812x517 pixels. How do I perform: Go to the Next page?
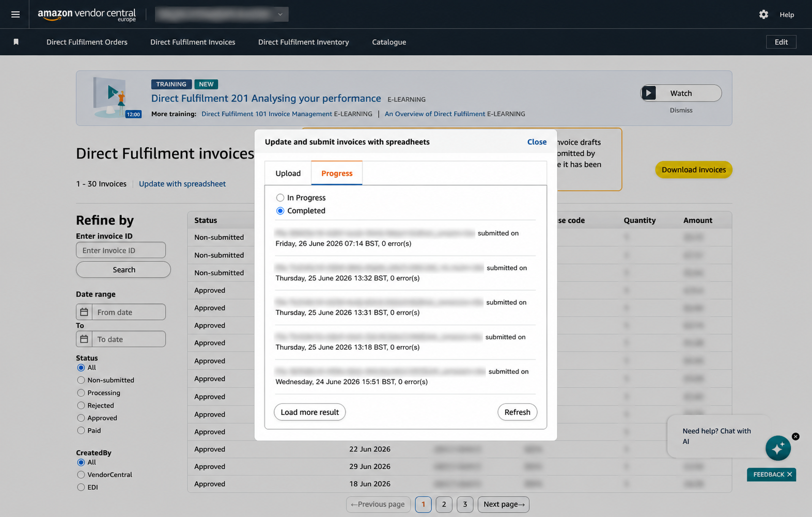click(x=504, y=504)
